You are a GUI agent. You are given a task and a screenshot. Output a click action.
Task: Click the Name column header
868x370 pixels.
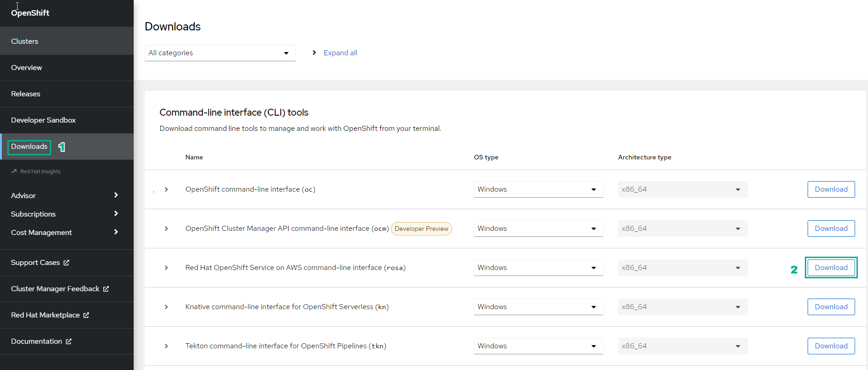(x=194, y=157)
